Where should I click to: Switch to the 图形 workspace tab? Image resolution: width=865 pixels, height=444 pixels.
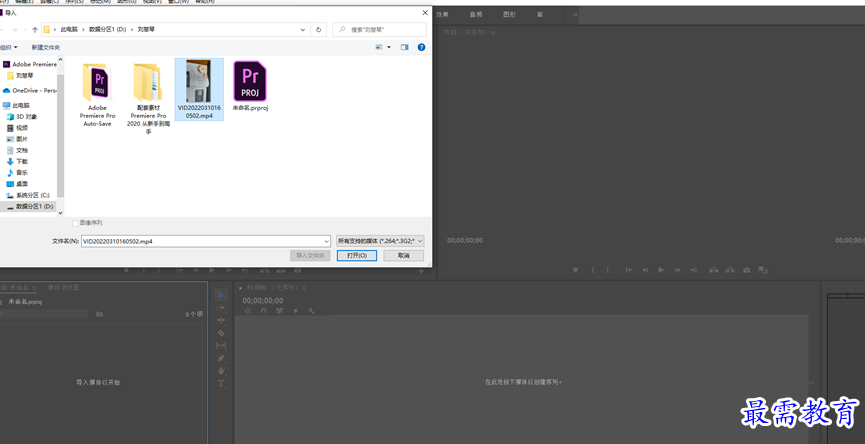click(509, 14)
